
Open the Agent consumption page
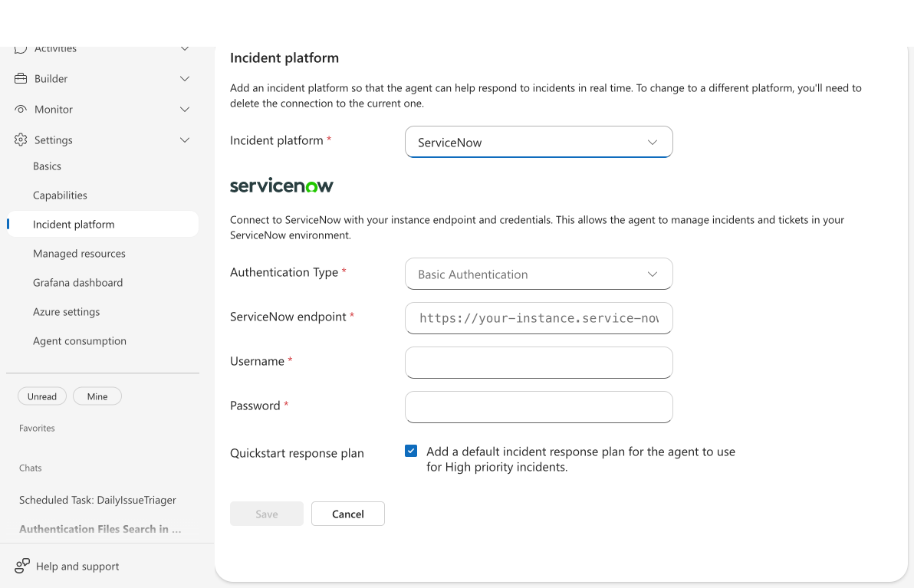[x=79, y=341]
